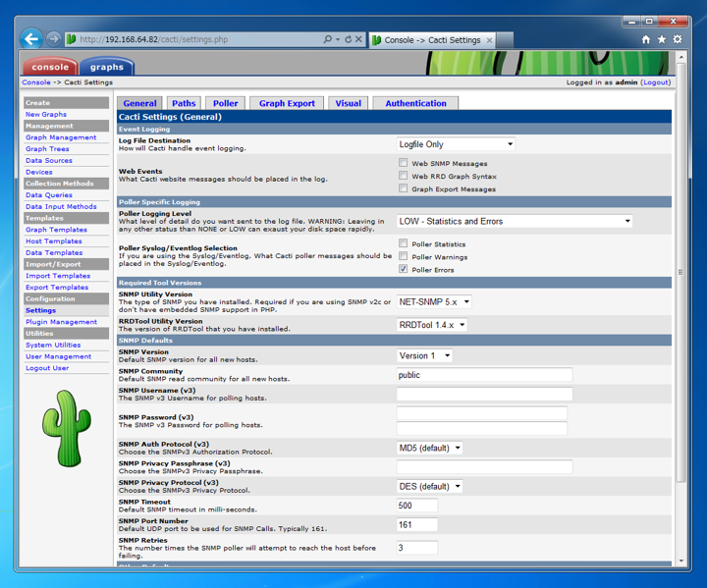Image resolution: width=707 pixels, height=588 pixels.
Task: Enable Web RRD Graph Syntax checkbox
Action: coord(404,176)
